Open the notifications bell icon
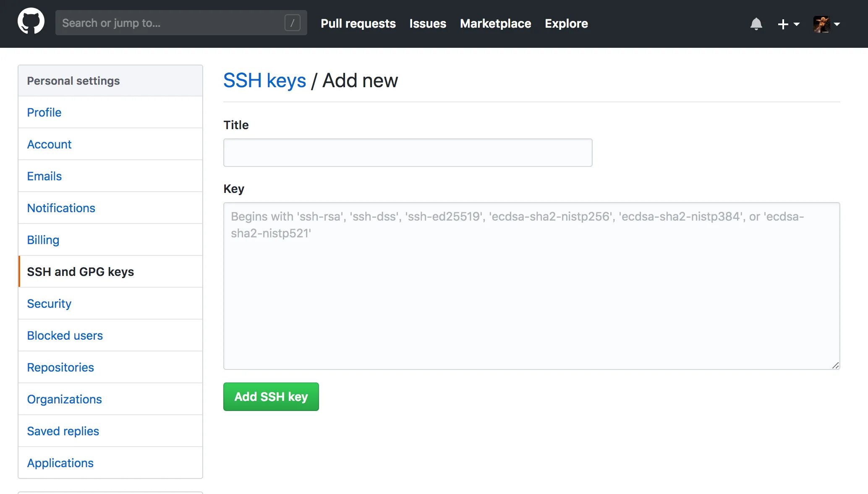The width and height of the screenshot is (868, 494). click(756, 24)
